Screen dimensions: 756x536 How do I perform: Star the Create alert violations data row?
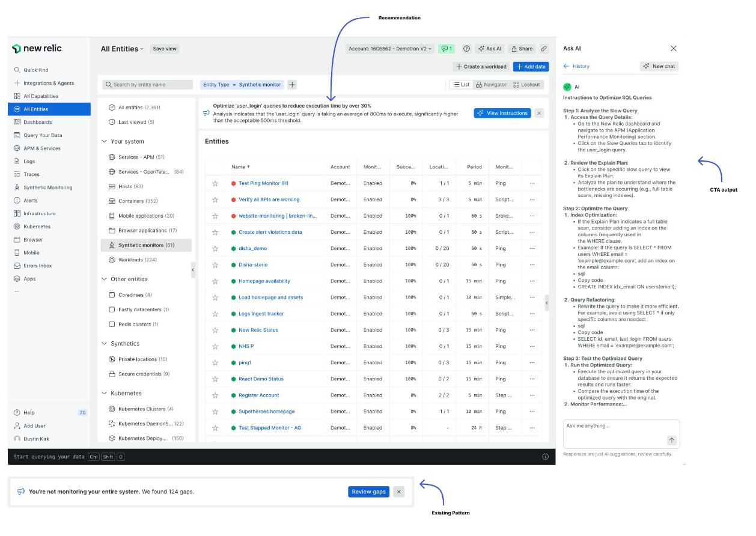click(215, 232)
